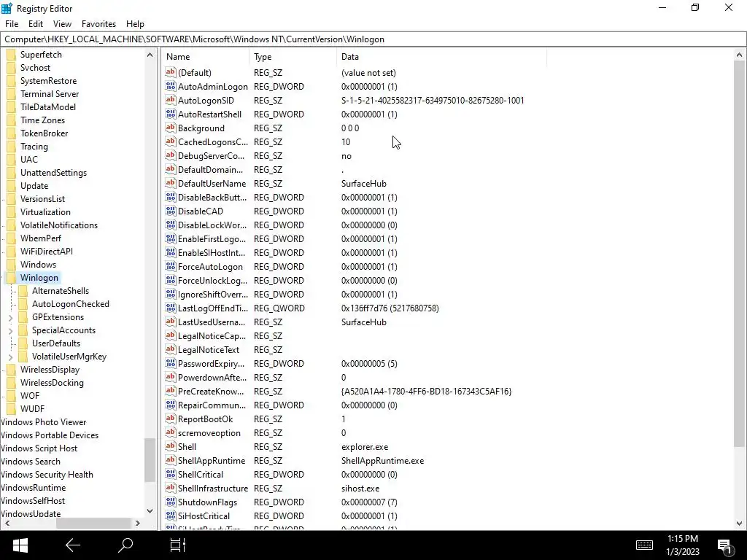
Task: Select the IgnoreShiftOverr... value name
Action: click(213, 295)
